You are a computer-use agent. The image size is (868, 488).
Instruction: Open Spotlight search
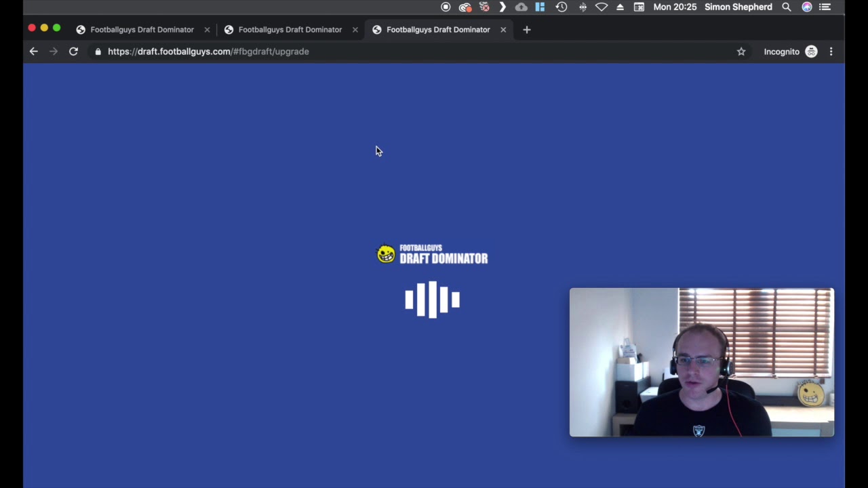tap(787, 7)
